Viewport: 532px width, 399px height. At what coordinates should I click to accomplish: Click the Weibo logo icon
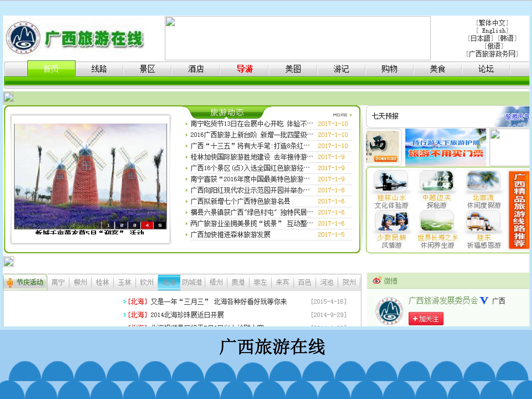(x=377, y=280)
